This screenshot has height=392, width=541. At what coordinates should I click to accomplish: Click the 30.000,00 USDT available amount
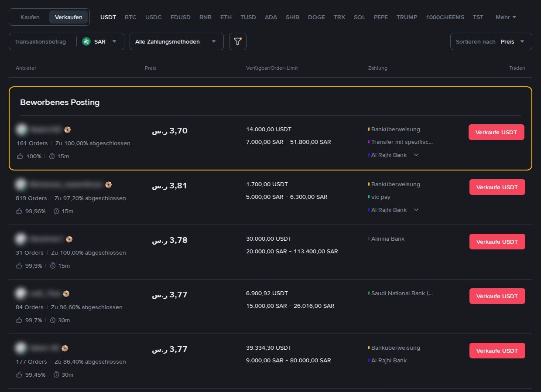pos(269,239)
